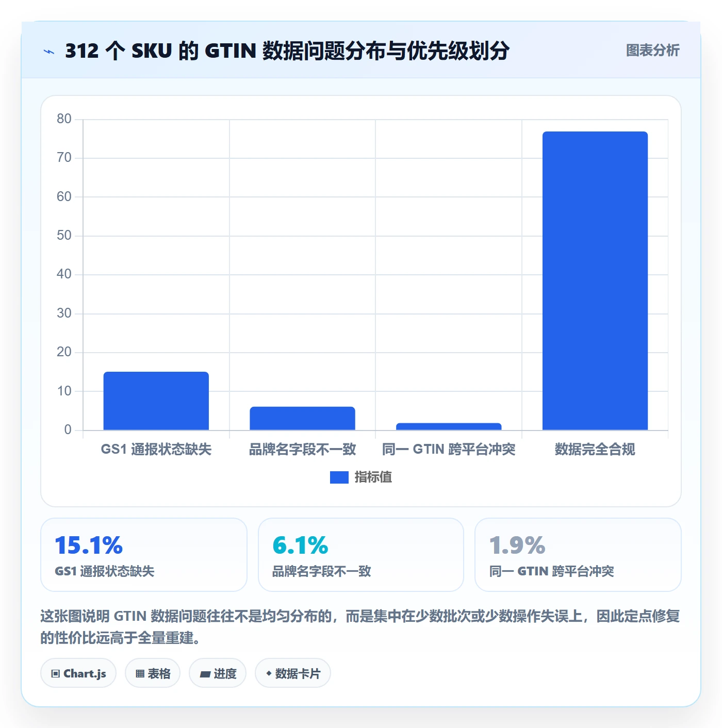Click the table grid icon in 表格 chip
The width and height of the screenshot is (722, 728).
point(140,674)
